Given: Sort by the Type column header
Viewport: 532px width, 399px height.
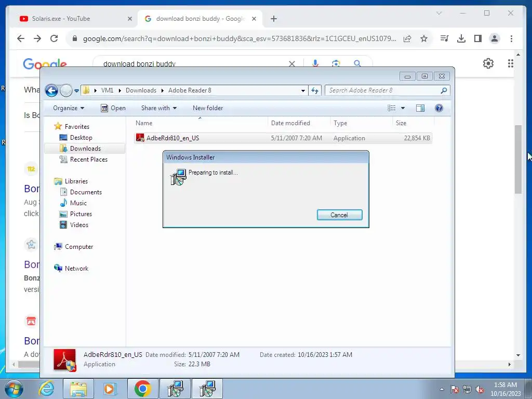Looking at the screenshot, I should tap(361, 123).
